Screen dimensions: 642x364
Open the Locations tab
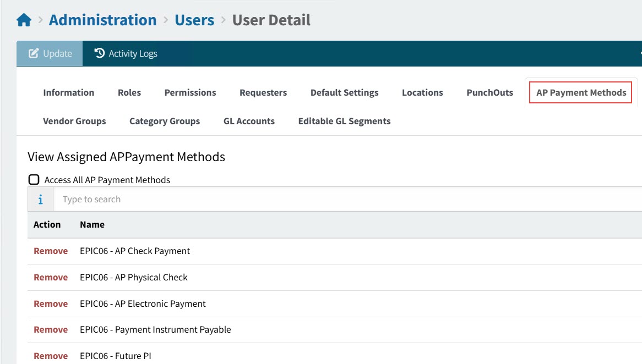(x=422, y=92)
